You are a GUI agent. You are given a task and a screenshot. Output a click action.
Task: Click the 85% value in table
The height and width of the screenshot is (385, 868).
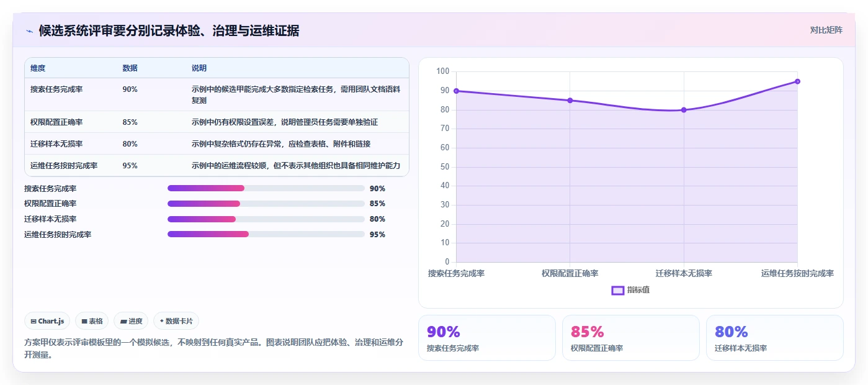pos(130,122)
